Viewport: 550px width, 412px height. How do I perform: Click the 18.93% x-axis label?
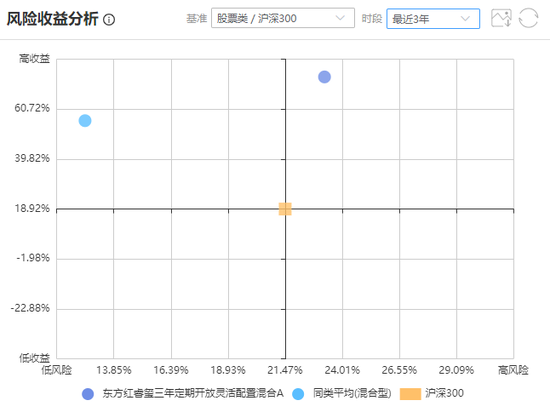pyautogui.click(x=228, y=370)
